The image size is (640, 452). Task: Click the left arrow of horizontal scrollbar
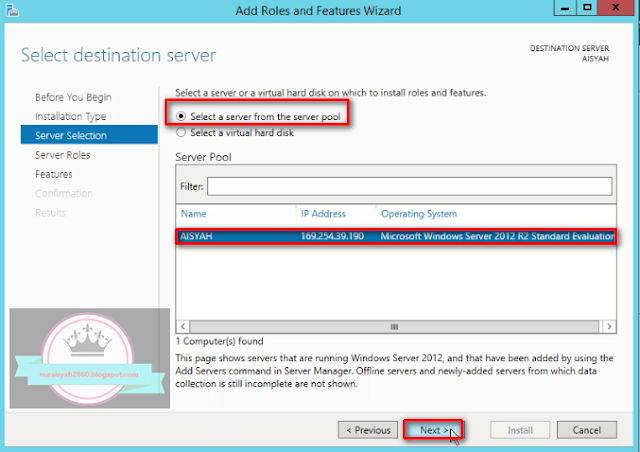click(x=183, y=326)
